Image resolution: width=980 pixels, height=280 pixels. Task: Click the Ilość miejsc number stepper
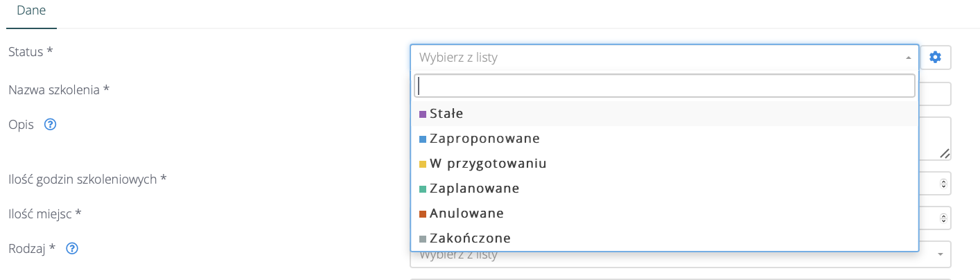tap(943, 218)
